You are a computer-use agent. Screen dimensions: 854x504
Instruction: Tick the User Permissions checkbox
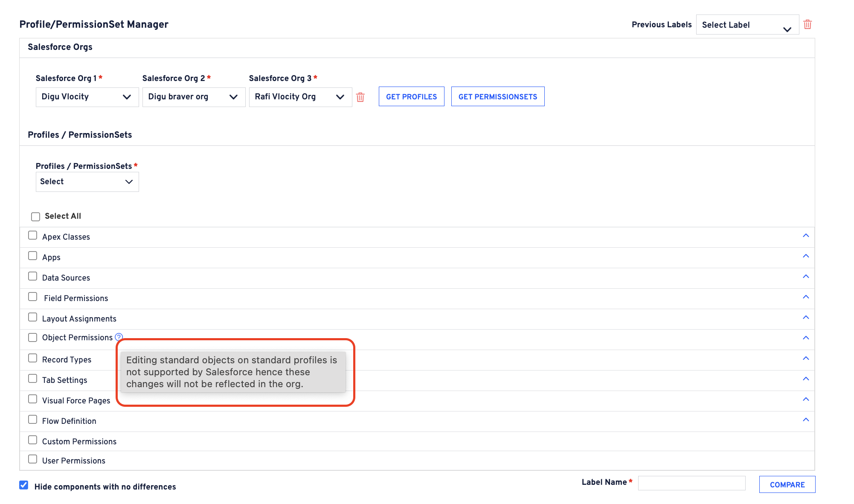point(33,459)
